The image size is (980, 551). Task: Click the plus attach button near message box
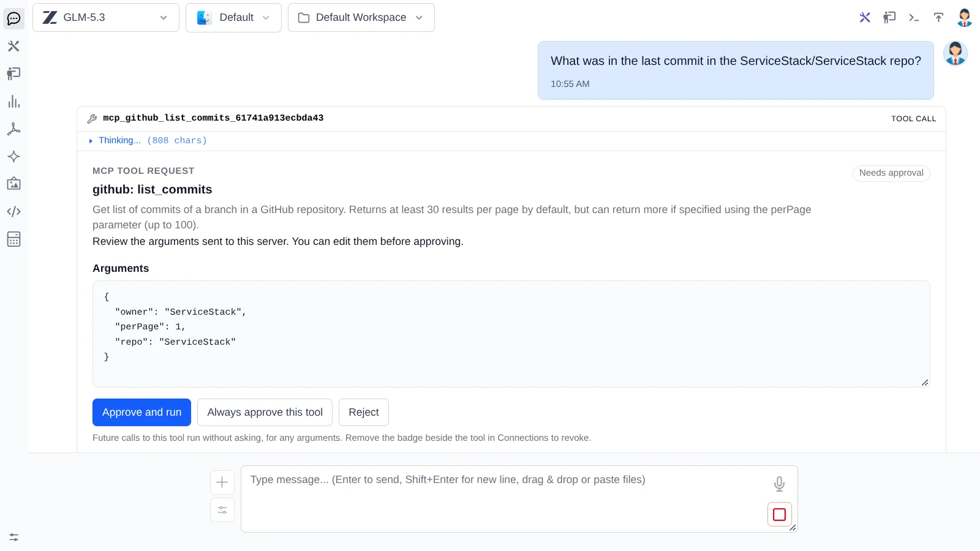click(x=222, y=482)
